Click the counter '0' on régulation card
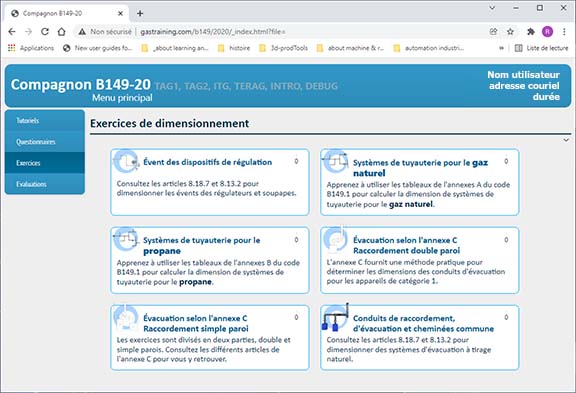 (x=296, y=161)
